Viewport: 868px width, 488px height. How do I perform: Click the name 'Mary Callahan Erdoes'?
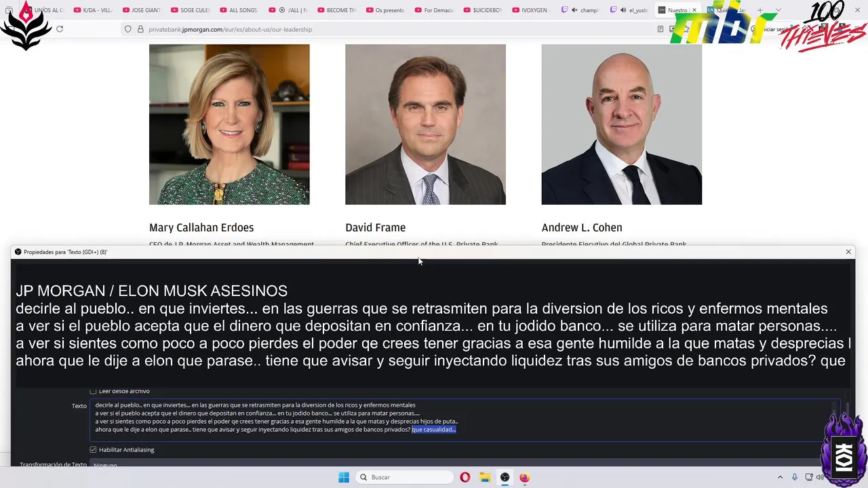click(x=201, y=228)
